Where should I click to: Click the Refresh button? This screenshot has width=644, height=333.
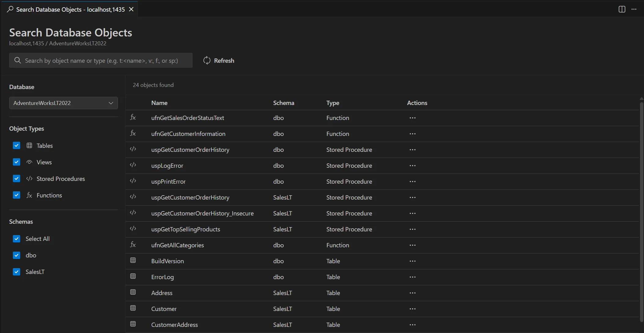219,60
